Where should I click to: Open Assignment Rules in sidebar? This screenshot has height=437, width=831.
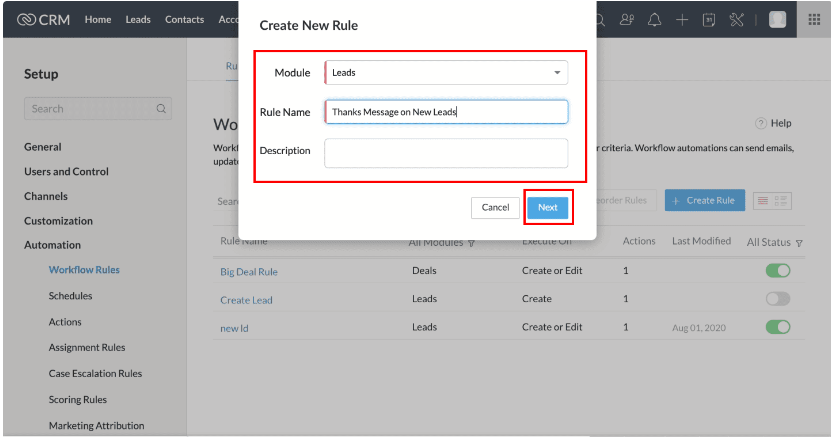(87, 347)
